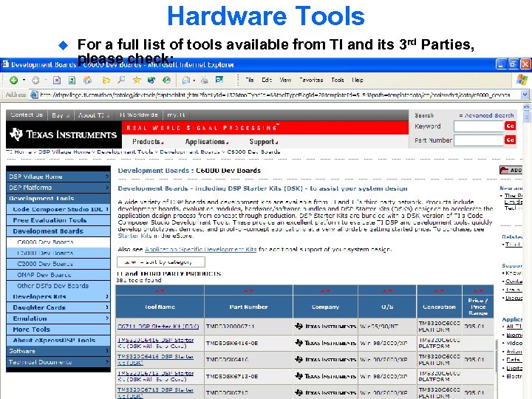Click the TI Worldwide tab
The width and height of the screenshot is (532, 399).
click(x=138, y=115)
